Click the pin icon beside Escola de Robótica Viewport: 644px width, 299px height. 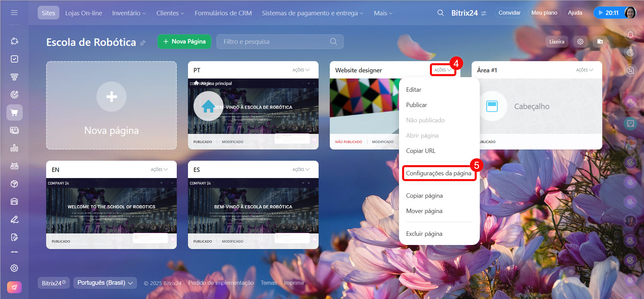(x=143, y=43)
